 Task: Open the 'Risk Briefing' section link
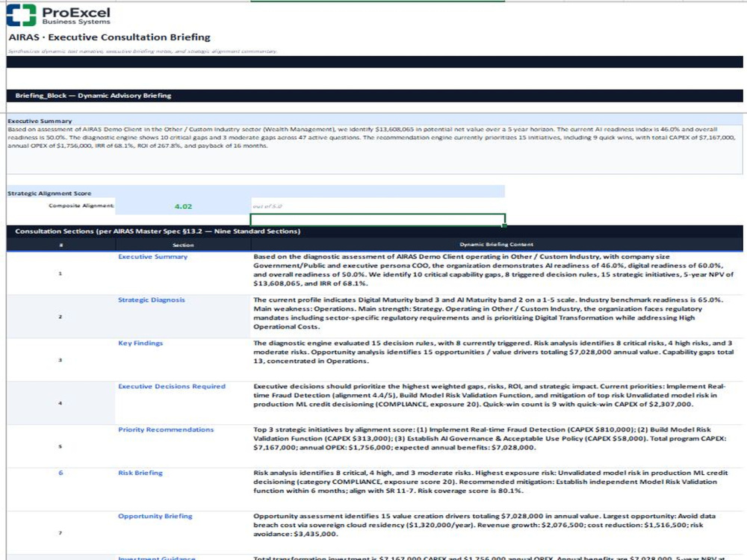click(x=140, y=473)
